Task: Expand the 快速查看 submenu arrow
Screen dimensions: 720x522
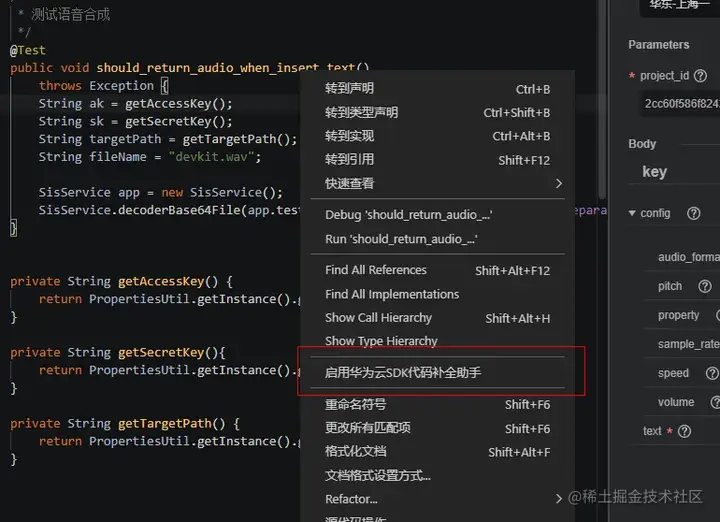Action: click(558, 184)
